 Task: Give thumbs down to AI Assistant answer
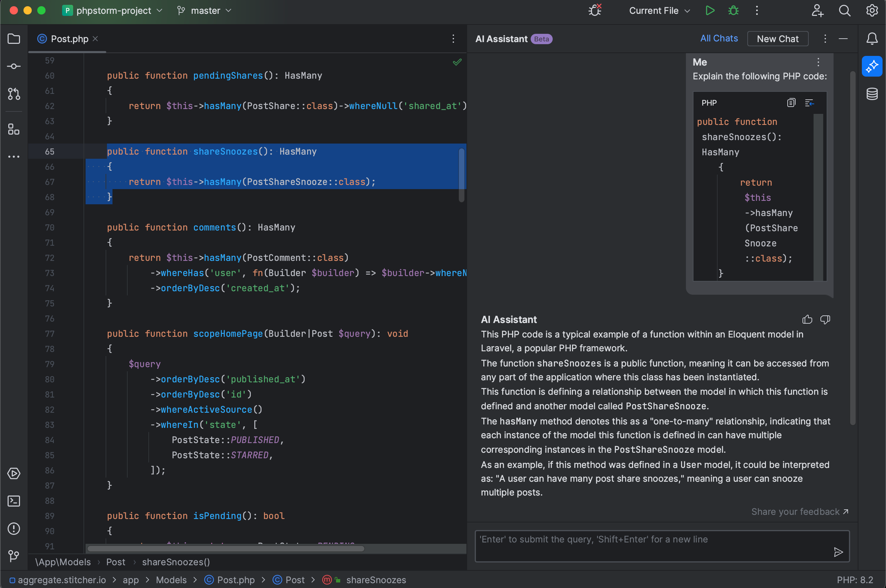pos(825,319)
